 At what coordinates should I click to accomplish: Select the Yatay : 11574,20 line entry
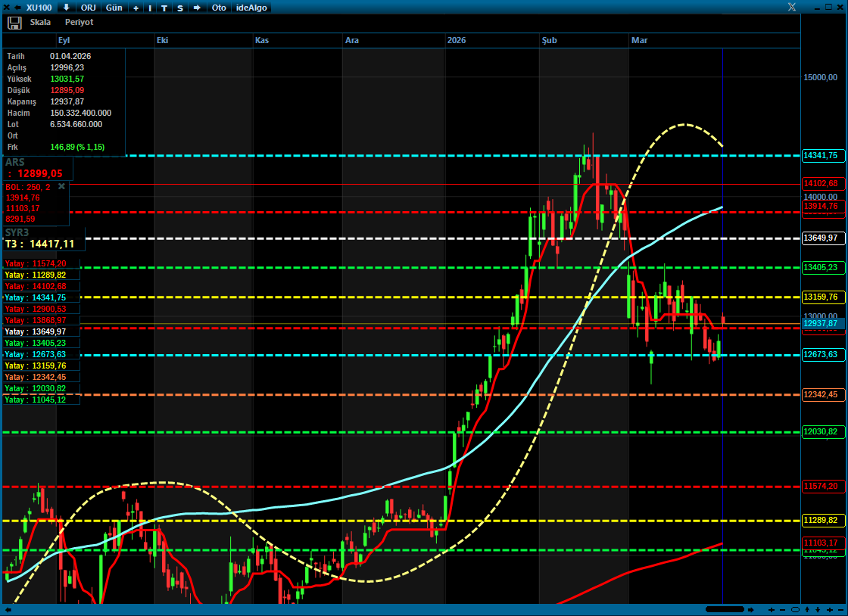pyautogui.click(x=42, y=263)
